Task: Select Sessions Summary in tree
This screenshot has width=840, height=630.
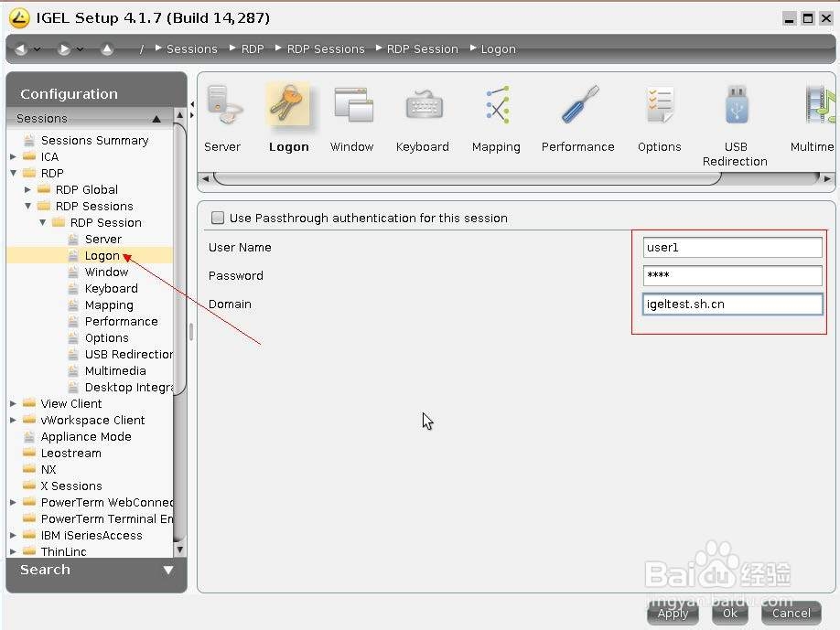Action: (x=95, y=140)
